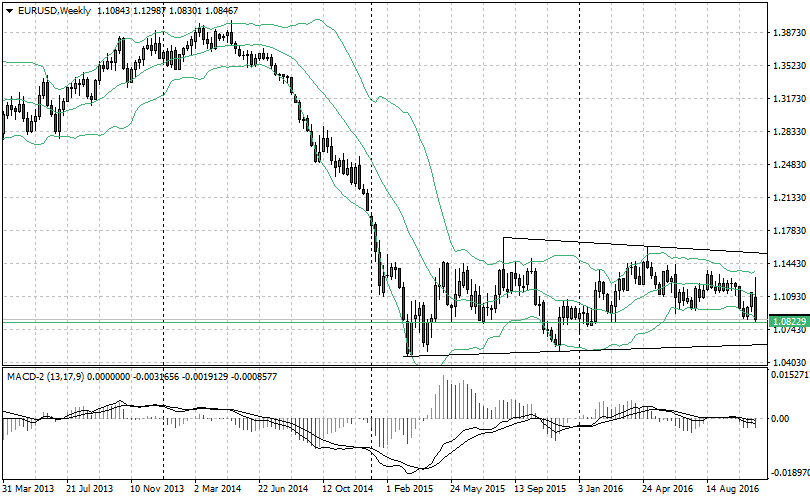Click the 2 Mar 2014 date label

[217, 489]
